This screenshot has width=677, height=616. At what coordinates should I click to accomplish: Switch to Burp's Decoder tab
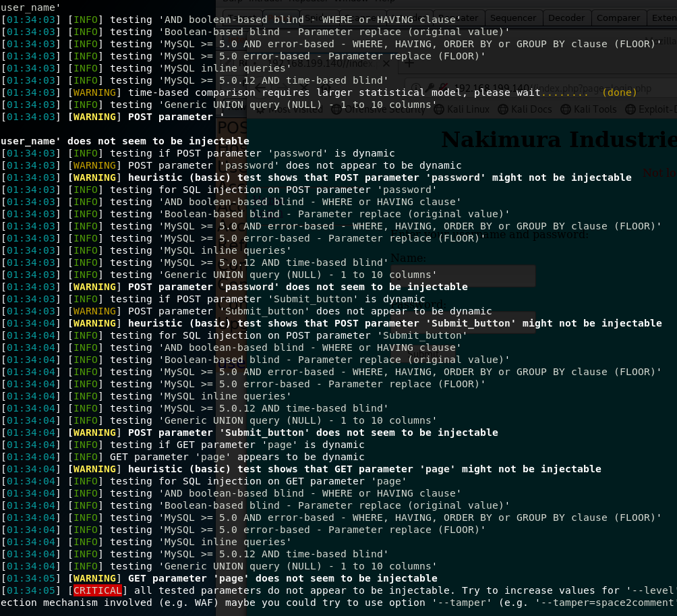click(566, 18)
